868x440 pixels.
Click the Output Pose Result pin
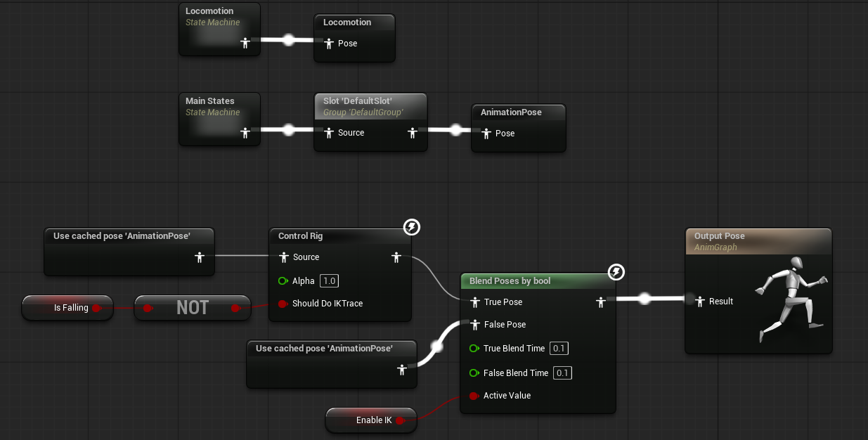point(700,302)
